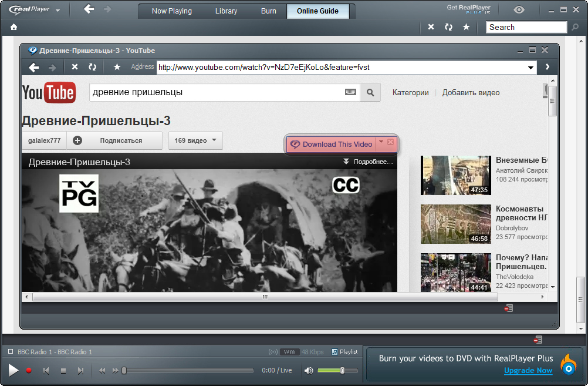Screen dimensions: 588x386
Task: Add favorite via main toolbar star
Action: tap(466, 27)
